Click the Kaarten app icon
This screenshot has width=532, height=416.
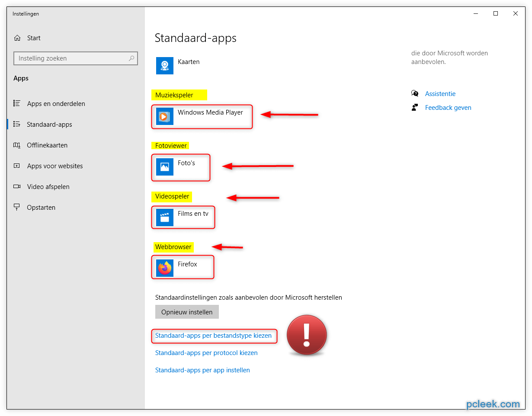point(164,66)
